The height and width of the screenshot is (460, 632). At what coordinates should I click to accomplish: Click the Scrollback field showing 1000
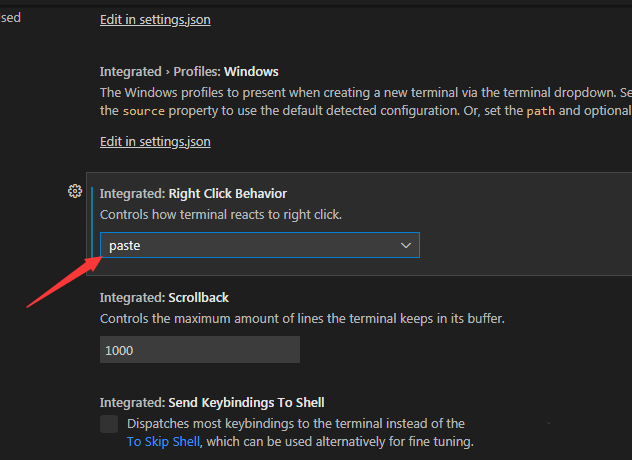[200, 350]
